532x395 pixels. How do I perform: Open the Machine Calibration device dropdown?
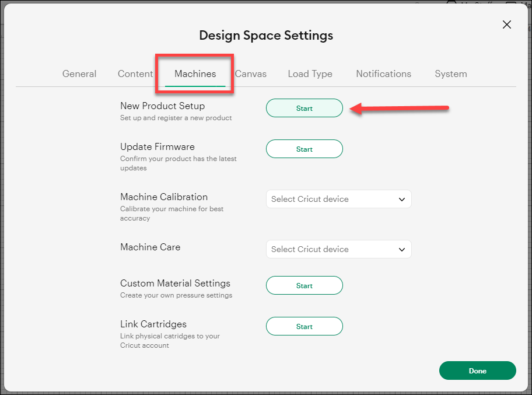tap(338, 199)
